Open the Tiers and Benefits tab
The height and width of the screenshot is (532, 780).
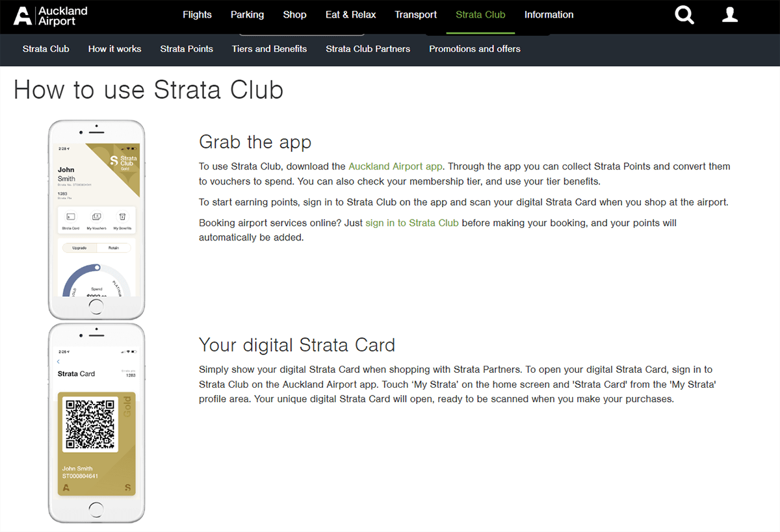(x=269, y=49)
